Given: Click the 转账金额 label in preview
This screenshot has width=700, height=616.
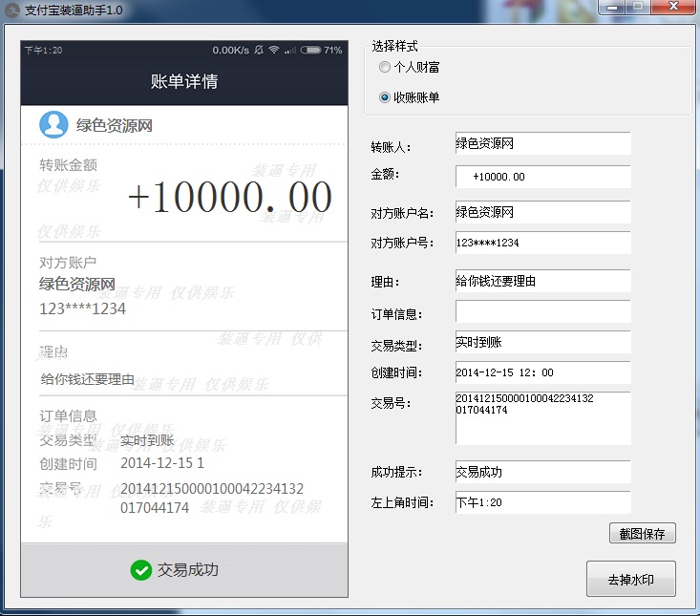Looking at the screenshot, I should [x=69, y=165].
